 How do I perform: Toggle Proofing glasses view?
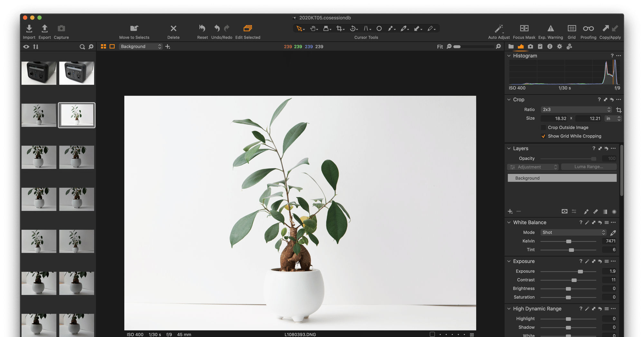click(x=588, y=28)
